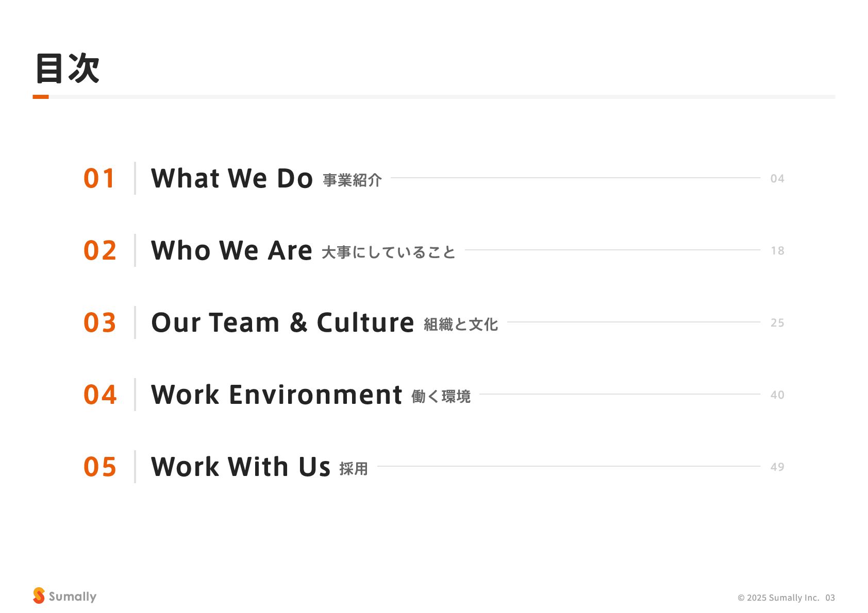The height and width of the screenshot is (613, 868).
Task: Click the Sumally flame logo icon
Action: coord(39,595)
